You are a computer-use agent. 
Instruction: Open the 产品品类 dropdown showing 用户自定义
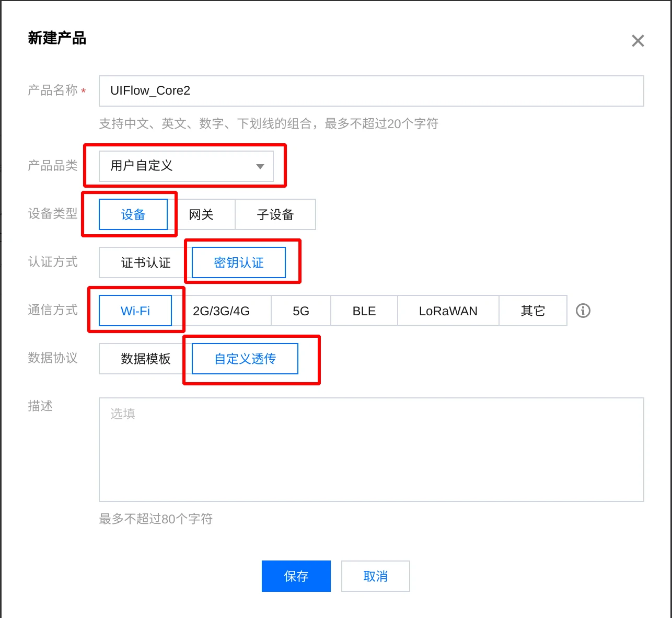click(186, 166)
